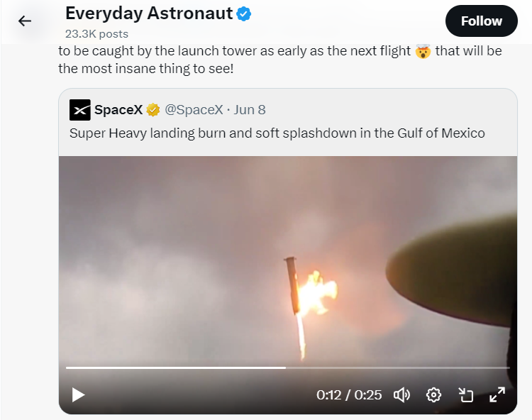The height and width of the screenshot is (420, 532).
Task: Expand video to fullscreen
Action: (x=497, y=395)
